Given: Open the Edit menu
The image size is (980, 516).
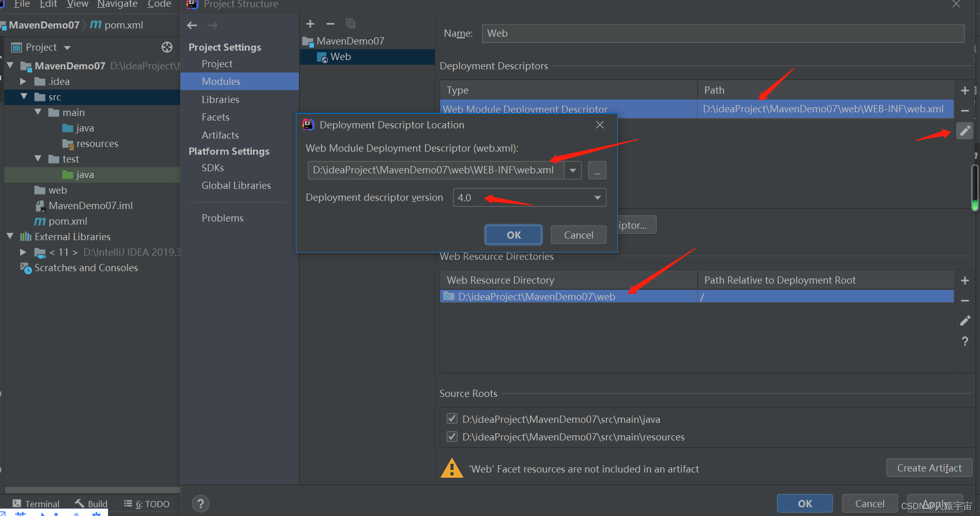Looking at the screenshot, I should pyautogui.click(x=48, y=4).
